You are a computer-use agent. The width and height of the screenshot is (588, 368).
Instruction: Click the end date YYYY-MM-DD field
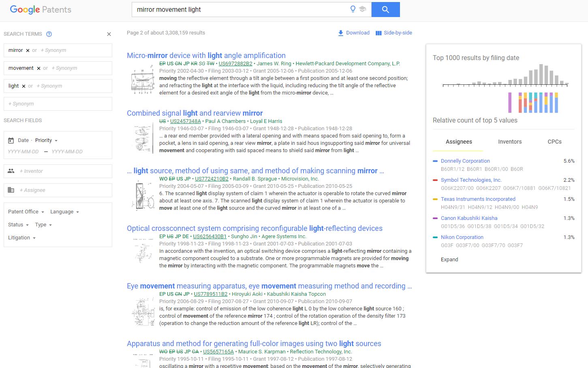point(67,152)
